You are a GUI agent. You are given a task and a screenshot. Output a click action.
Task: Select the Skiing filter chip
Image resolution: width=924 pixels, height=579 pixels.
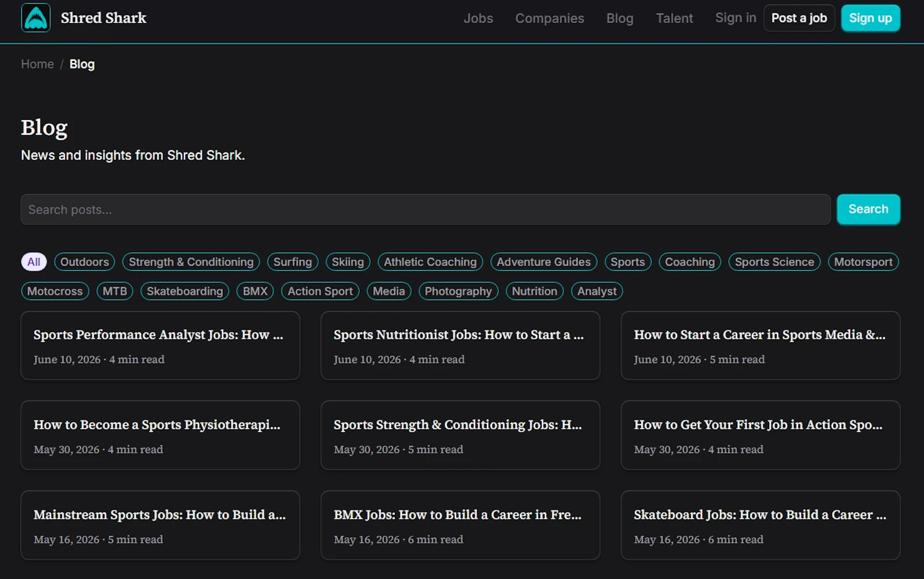(348, 262)
